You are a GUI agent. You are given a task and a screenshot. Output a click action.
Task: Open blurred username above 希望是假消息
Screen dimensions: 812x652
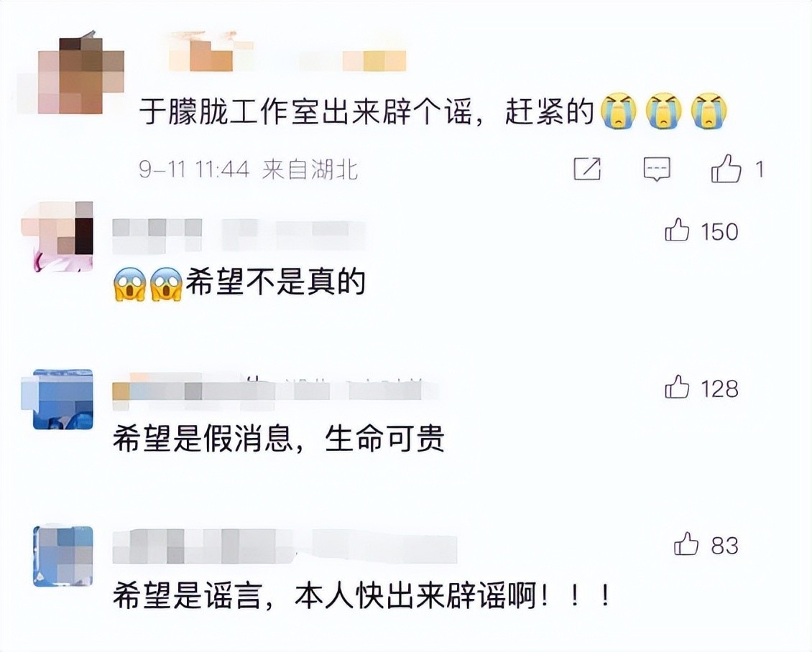275,388
